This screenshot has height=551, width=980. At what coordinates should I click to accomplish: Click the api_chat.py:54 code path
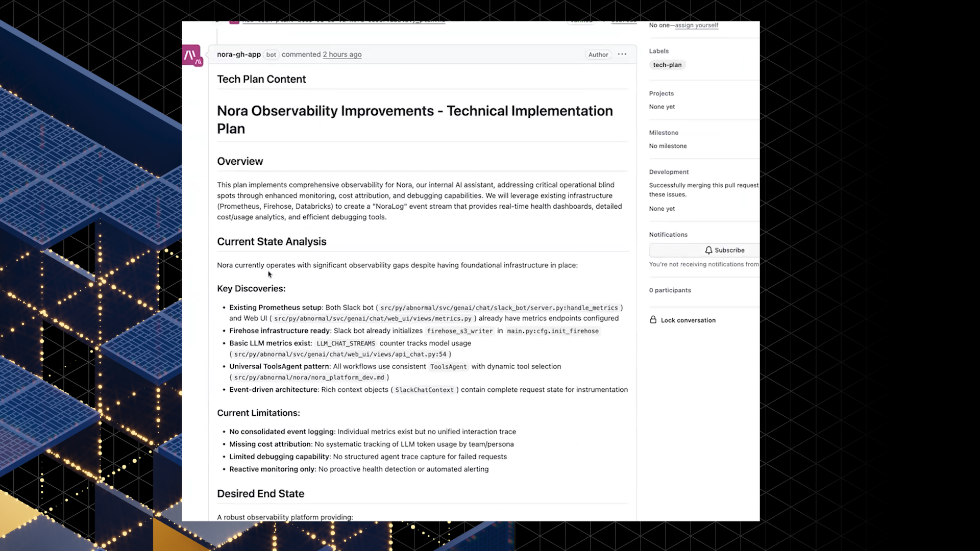tap(340, 354)
